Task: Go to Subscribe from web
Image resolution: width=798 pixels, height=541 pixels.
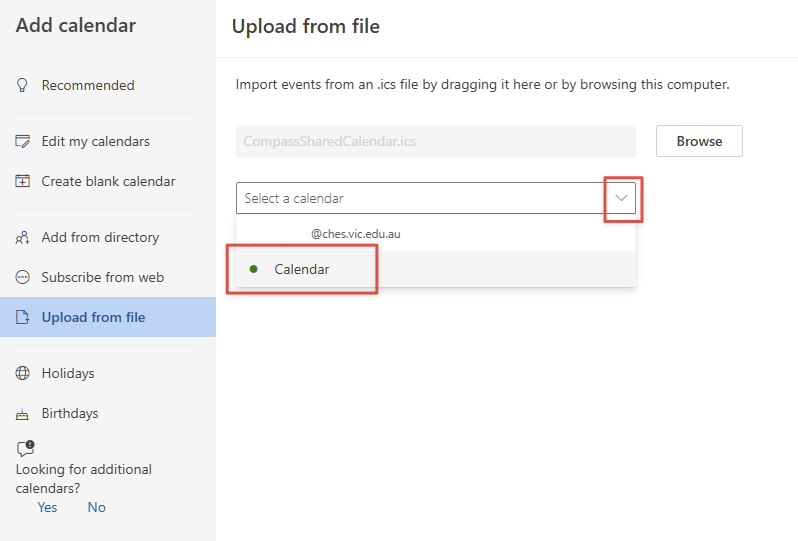Action: click(x=102, y=278)
